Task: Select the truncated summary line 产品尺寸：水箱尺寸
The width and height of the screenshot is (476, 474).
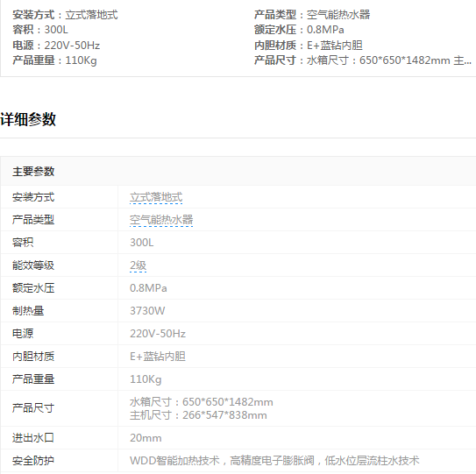Action: click(x=363, y=60)
